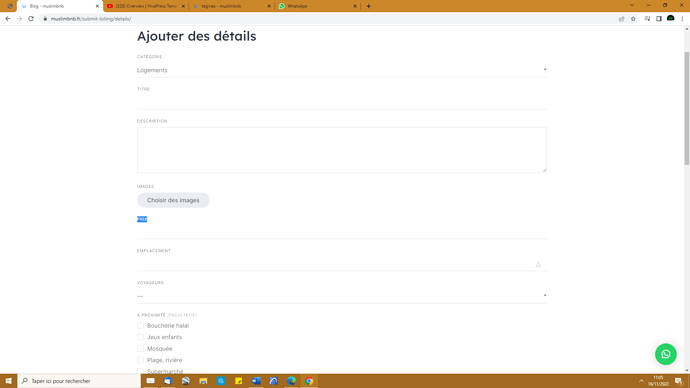This screenshot has height=388, width=690.
Task: Click the Choisir des Images button
Action: (173, 200)
